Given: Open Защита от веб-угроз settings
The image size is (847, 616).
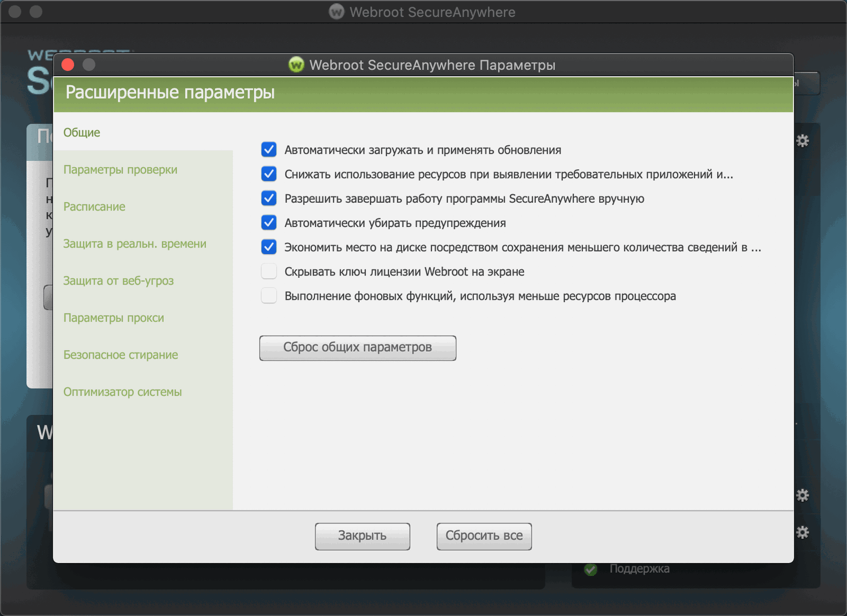Looking at the screenshot, I should tap(119, 281).
